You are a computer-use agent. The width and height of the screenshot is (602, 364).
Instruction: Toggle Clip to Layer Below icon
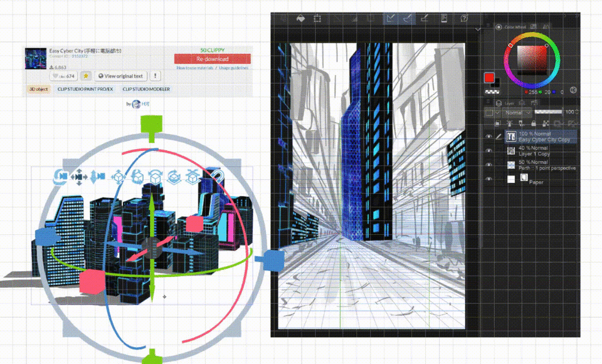click(x=497, y=123)
